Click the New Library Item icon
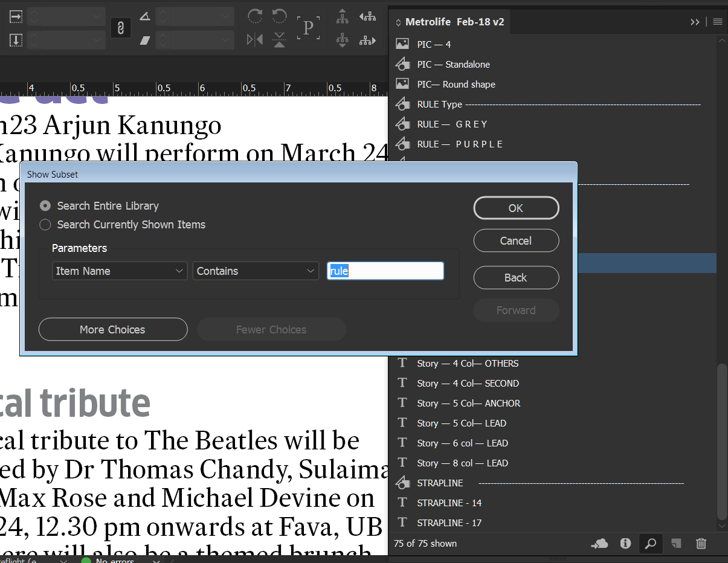This screenshot has height=563, width=728. pyautogui.click(x=676, y=544)
